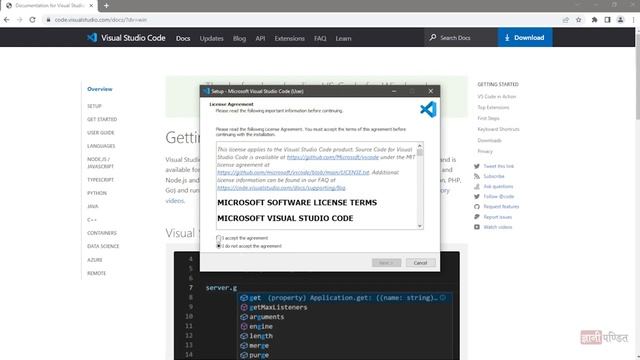Click the icon beside Report issues
Viewport: 640px width, 360px height.
coord(477,217)
